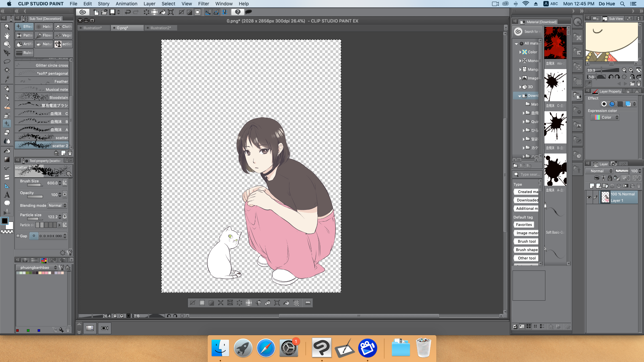The height and width of the screenshot is (362, 644).
Task: Open the Filter menu
Action: click(203, 4)
